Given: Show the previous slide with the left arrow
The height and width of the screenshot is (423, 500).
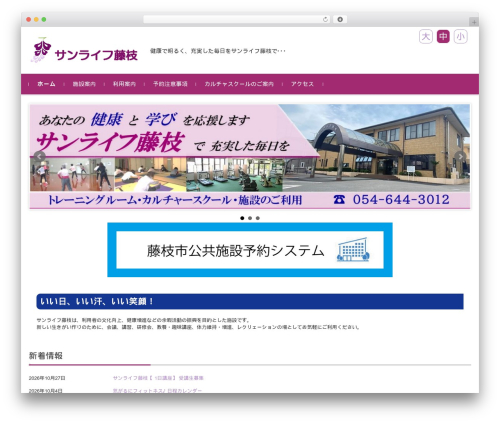Looking at the screenshot, I should (39, 156).
